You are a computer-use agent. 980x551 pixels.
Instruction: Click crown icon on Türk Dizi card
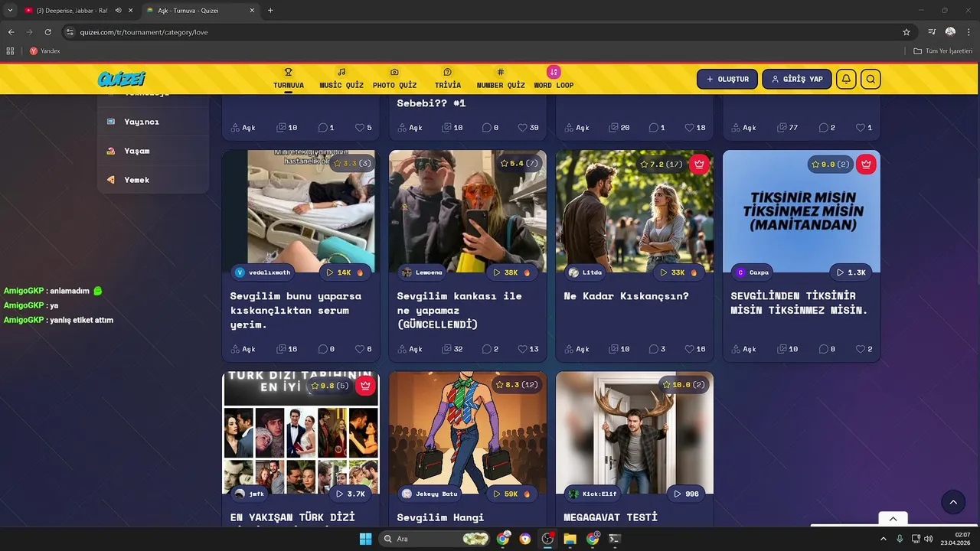[x=365, y=385]
